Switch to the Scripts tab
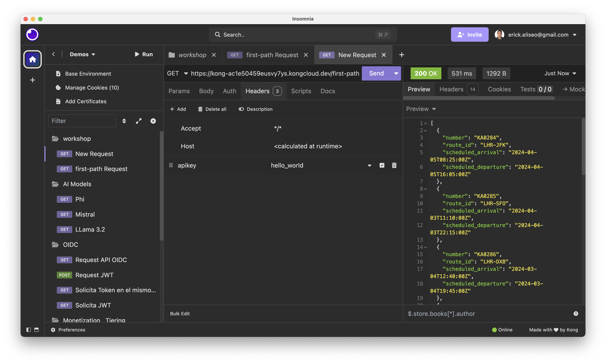Viewport: 606px width, 364px height. click(x=301, y=91)
